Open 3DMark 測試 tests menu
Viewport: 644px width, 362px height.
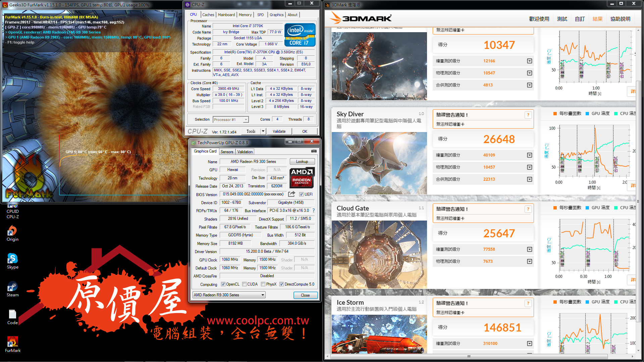pyautogui.click(x=562, y=19)
